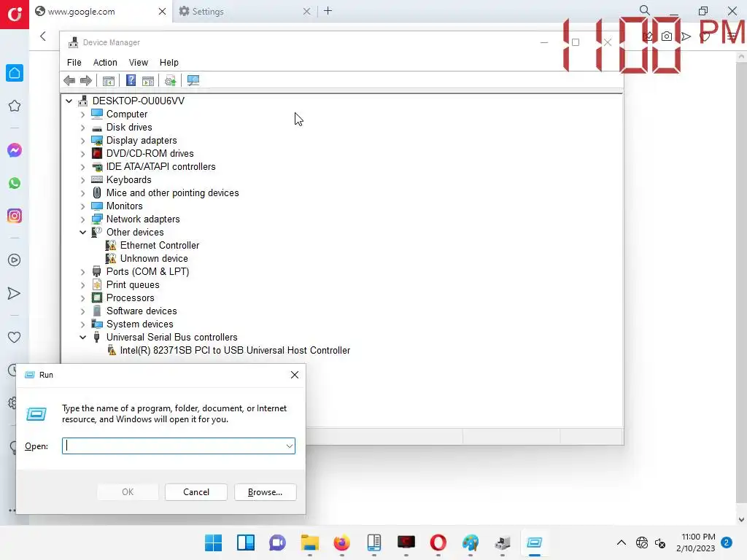
Task: Open the Home icon in Opera sidebar
Action: point(15,73)
